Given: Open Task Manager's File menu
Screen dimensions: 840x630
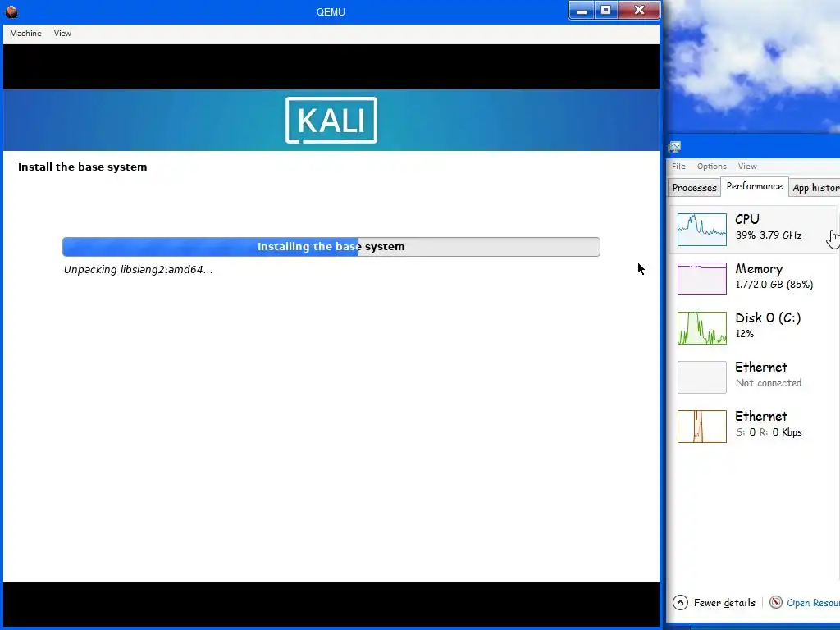Looking at the screenshot, I should (678, 166).
